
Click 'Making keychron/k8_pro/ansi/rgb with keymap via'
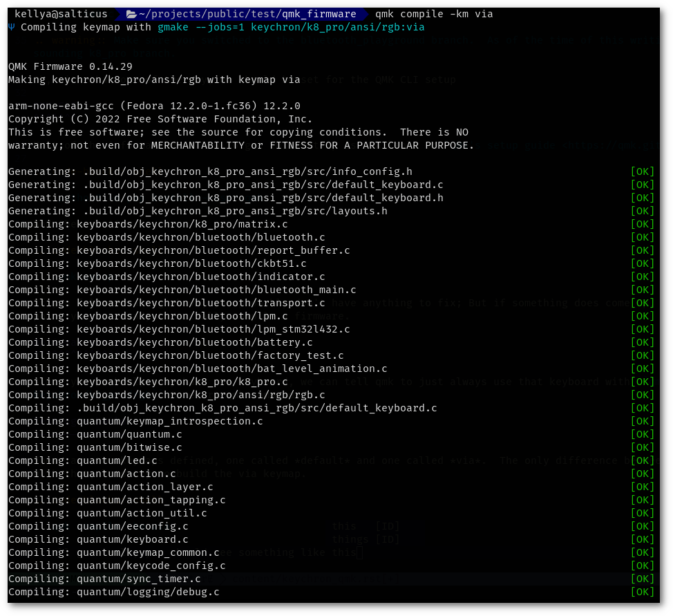(154, 80)
